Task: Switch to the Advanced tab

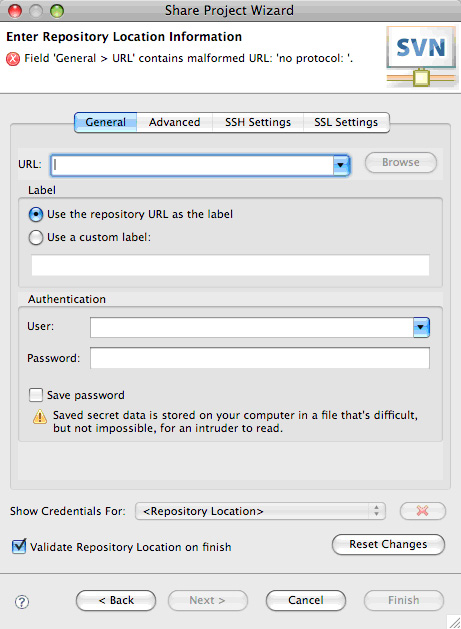Action: tap(175, 122)
